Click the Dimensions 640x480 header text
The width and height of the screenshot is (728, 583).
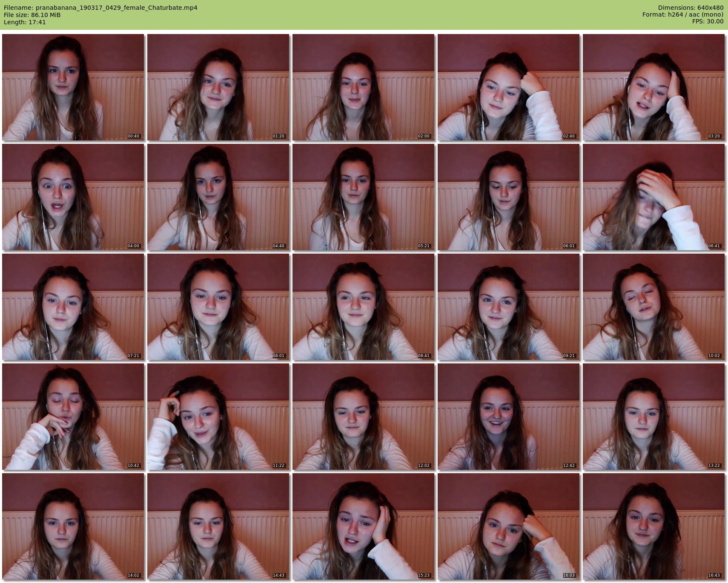pos(691,8)
